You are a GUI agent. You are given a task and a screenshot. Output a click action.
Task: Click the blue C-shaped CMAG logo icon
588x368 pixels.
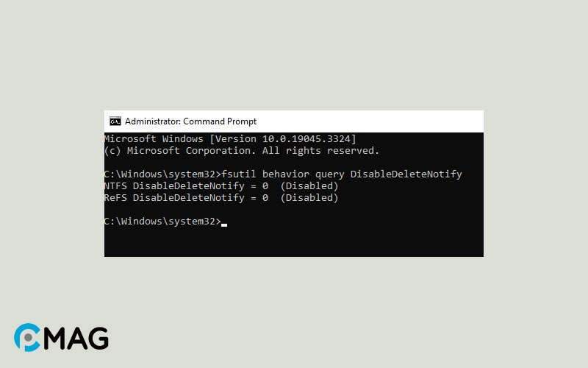pyautogui.click(x=27, y=337)
